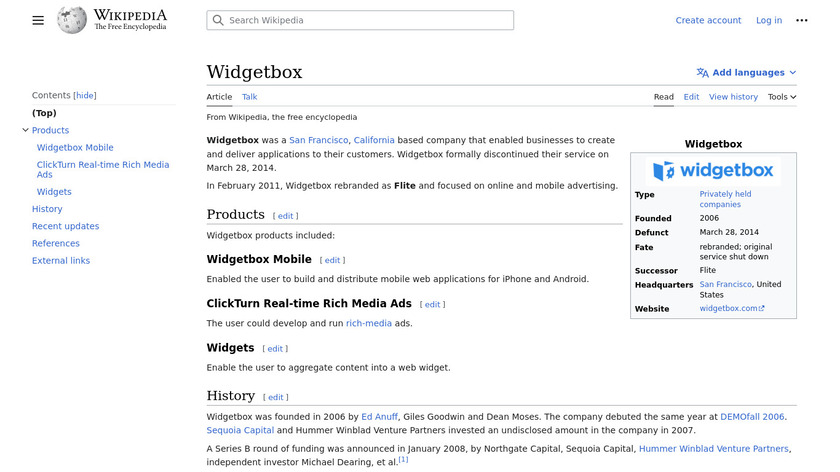The width and height of the screenshot is (840, 472).
Task: Click the citation footnote [1]
Action: pyautogui.click(x=403, y=460)
